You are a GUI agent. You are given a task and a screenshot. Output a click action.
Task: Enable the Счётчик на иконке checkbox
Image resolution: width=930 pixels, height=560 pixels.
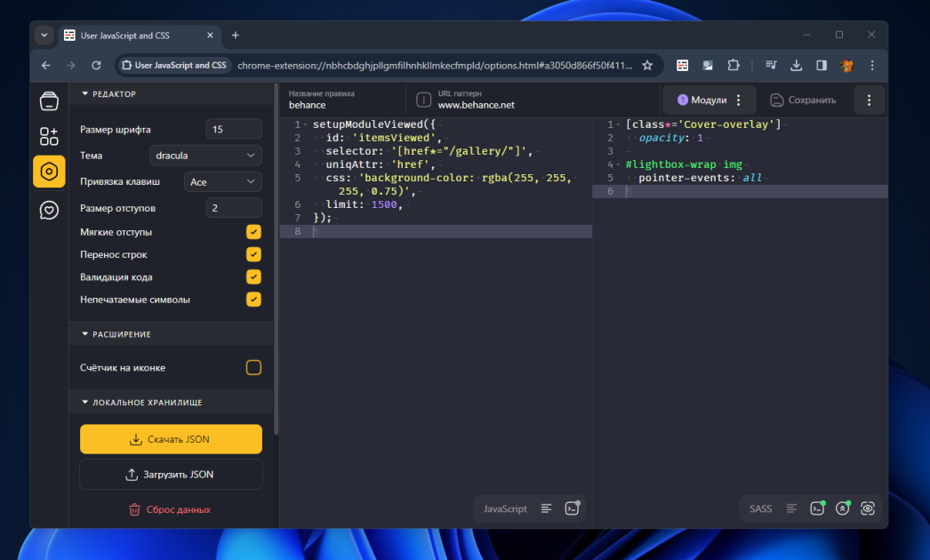tap(253, 368)
